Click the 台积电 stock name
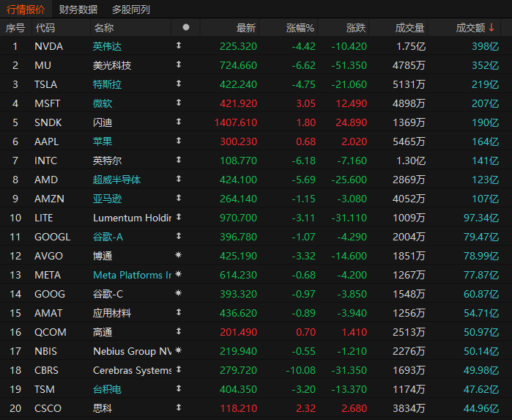Screen dimensions: 512x420 click(107, 389)
